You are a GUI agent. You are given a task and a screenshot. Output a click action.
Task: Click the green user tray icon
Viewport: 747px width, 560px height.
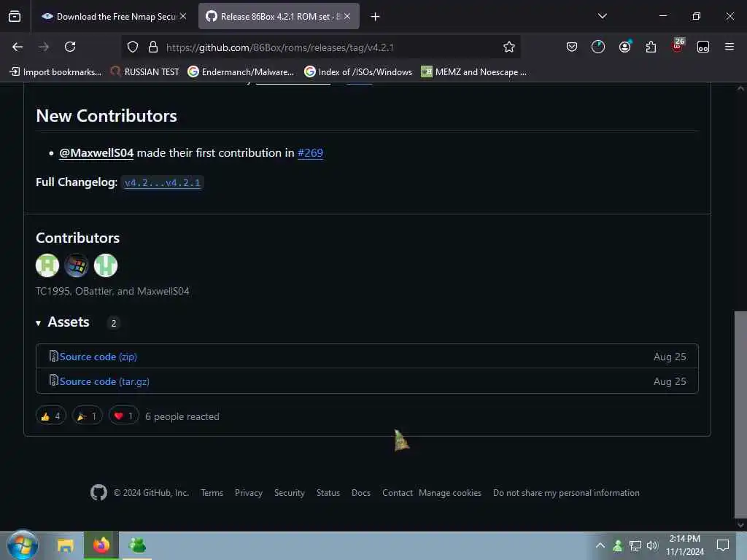tap(617, 545)
